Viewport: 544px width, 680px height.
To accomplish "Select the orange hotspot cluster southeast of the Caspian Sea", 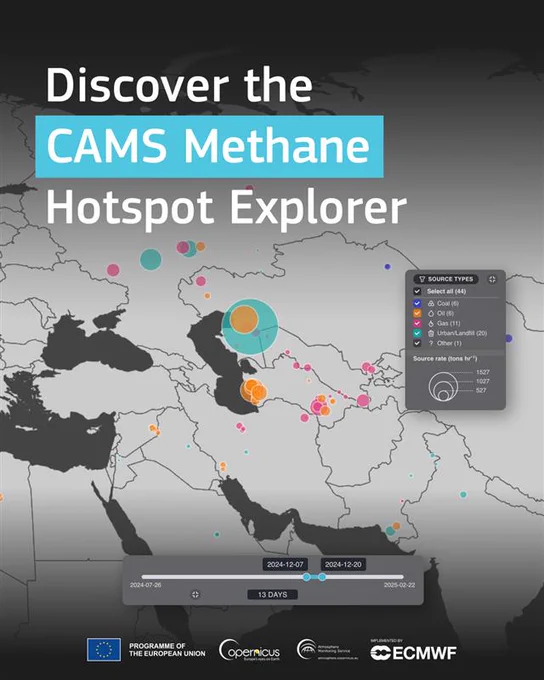I will pyautogui.click(x=253, y=391).
